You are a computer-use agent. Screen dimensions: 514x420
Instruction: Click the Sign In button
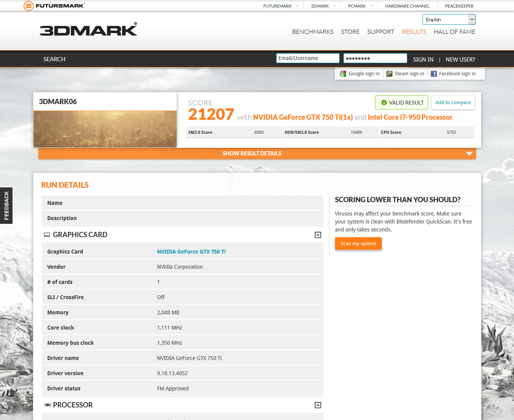tap(423, 60)
